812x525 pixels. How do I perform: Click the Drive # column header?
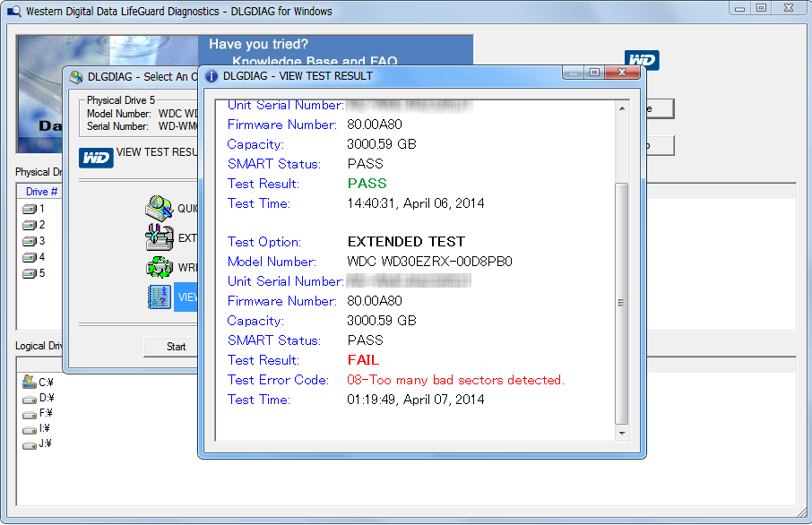pos(42,192)
